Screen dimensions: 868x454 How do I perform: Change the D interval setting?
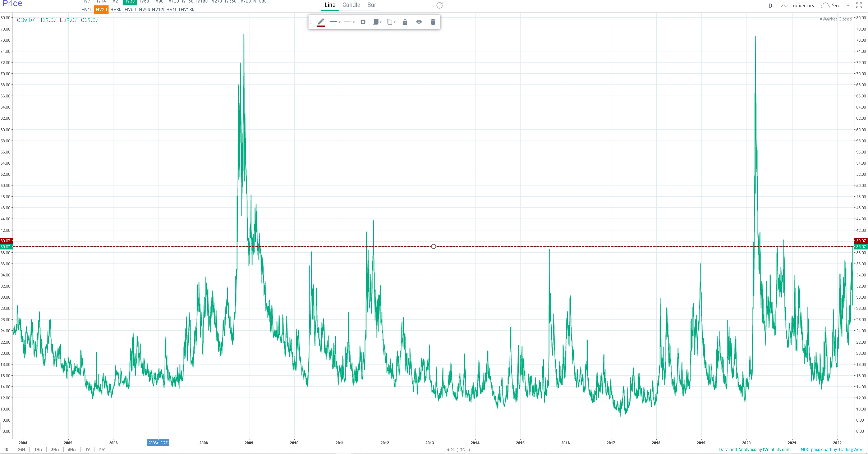[x=770, y=5]
